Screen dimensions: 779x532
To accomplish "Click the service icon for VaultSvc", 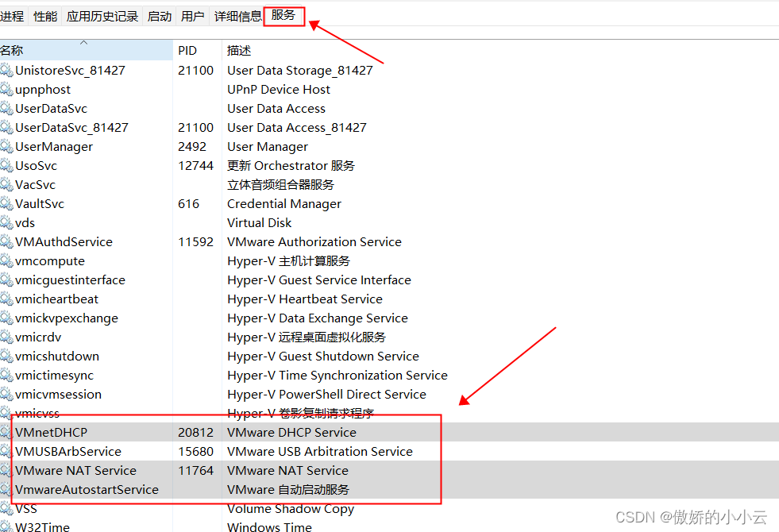I will point(6,203).
